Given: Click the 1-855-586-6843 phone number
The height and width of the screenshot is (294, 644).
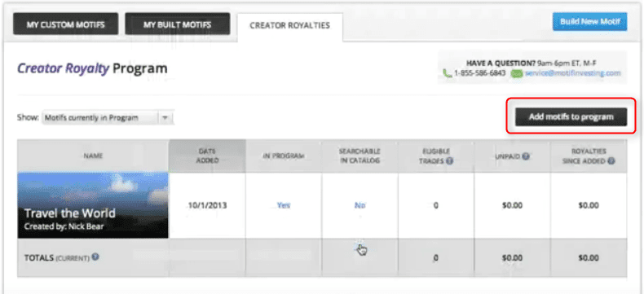Looking at the screenshot, I should (x=479, y=74).
